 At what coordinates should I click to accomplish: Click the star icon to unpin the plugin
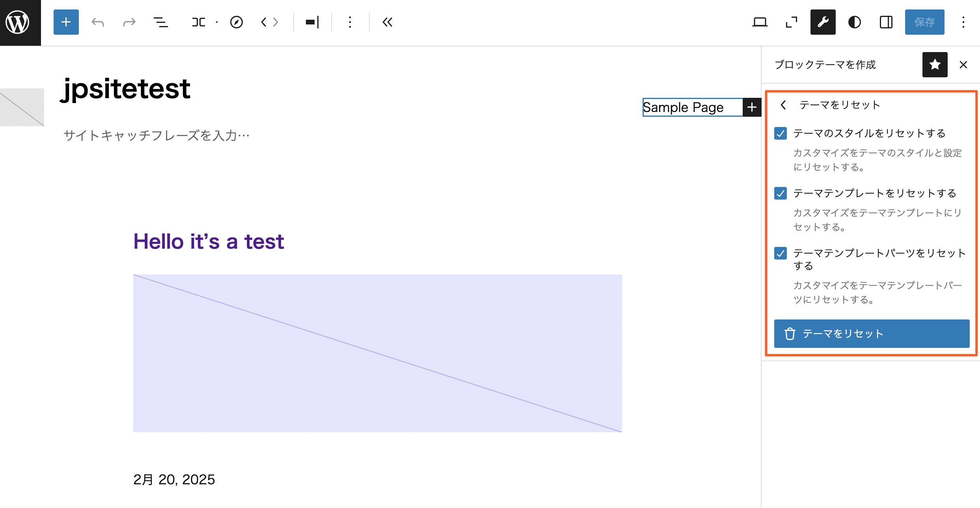click(x=935, y=65)
